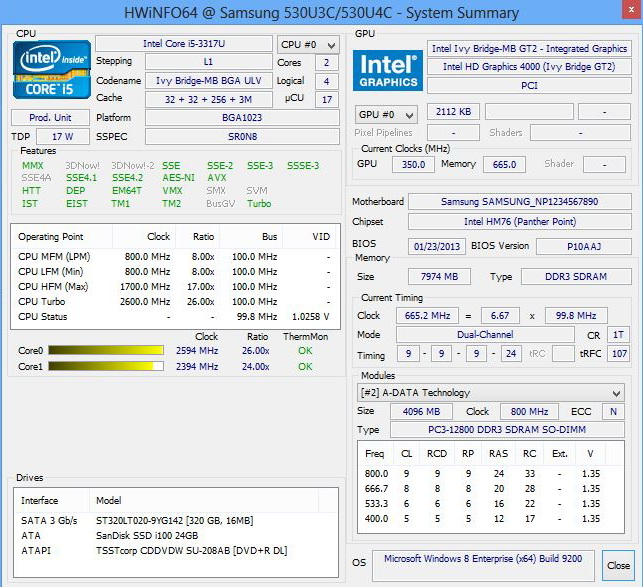Image resolution: width=643 pixels, height=587 pixels.
Task: Click the Platform BGA1023 field
Action: [x=242, y=118]
